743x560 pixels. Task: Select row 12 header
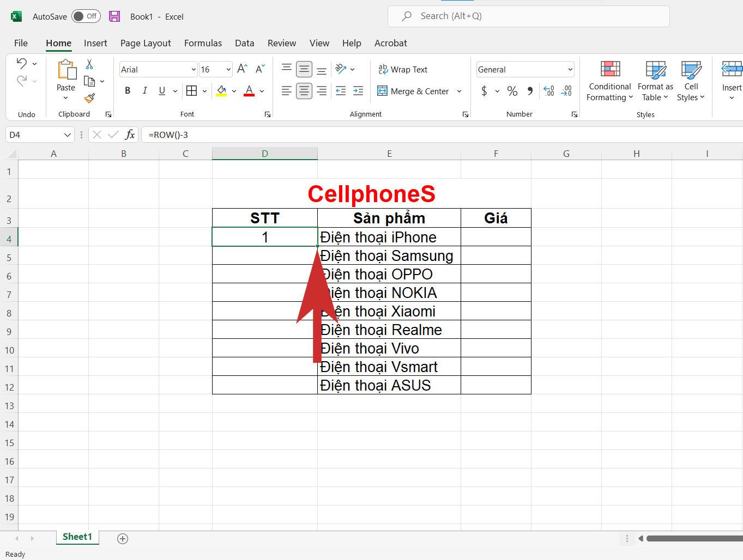point(9,387)
